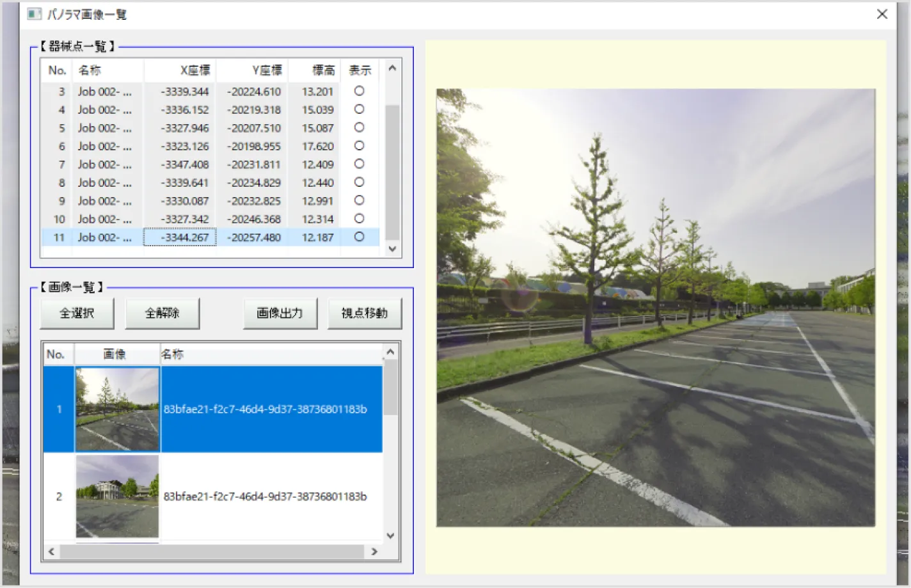Toggle display radio for row No. 9
Viewport: 911px width, 588px height.
tap(359, 200)
